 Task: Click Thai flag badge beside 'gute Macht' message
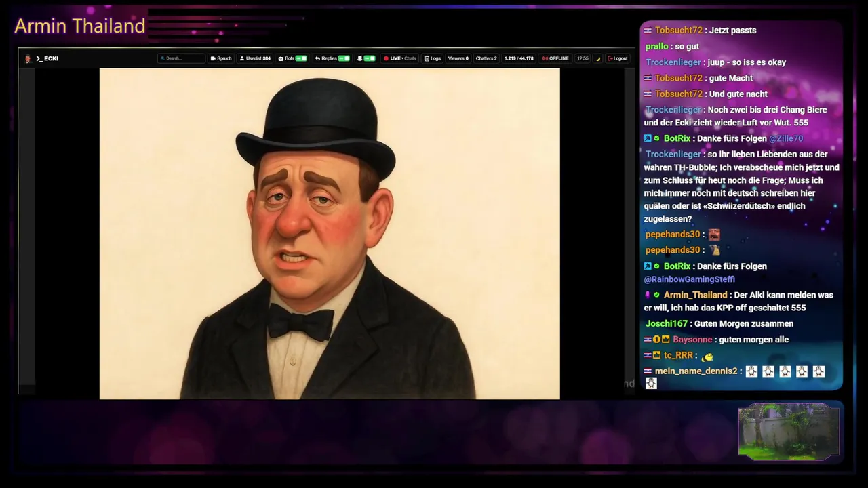[x=648, y=78]
